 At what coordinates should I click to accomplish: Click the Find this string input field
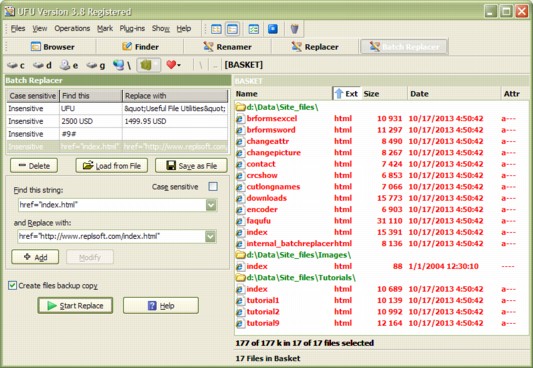pos(111,205)
